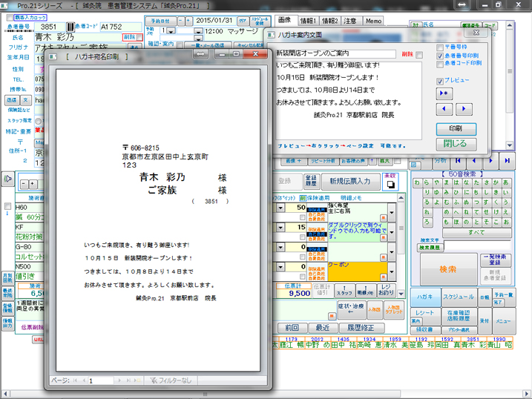Viewport: 532px width, 399px height.
Task: Click the わ kana search key
Action: 417,182
